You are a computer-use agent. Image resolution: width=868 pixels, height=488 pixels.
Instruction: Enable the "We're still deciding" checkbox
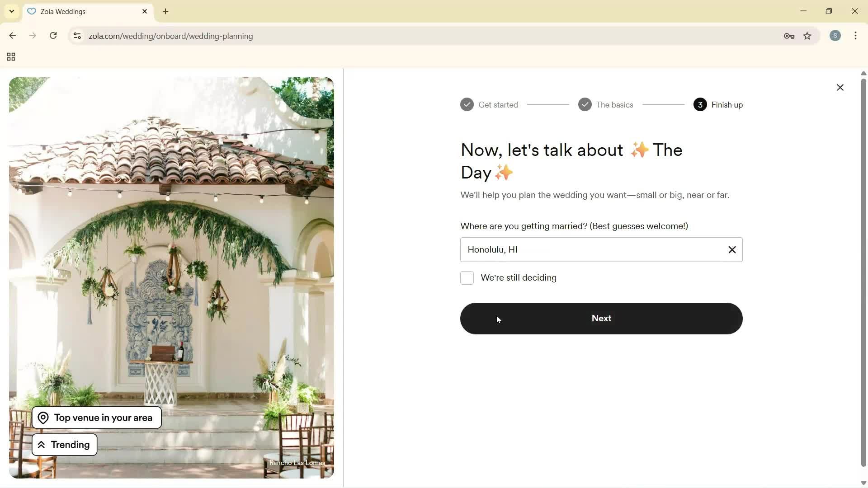click(x=467, y=278)
